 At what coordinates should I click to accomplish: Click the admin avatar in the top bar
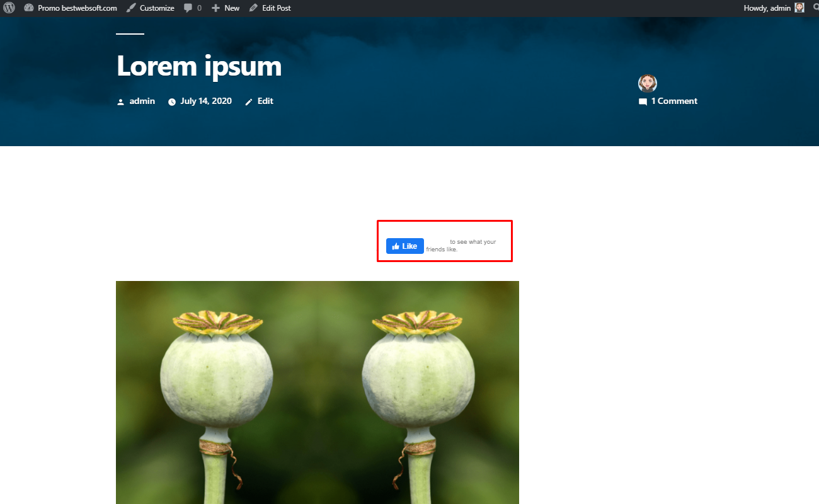[799, 8]
